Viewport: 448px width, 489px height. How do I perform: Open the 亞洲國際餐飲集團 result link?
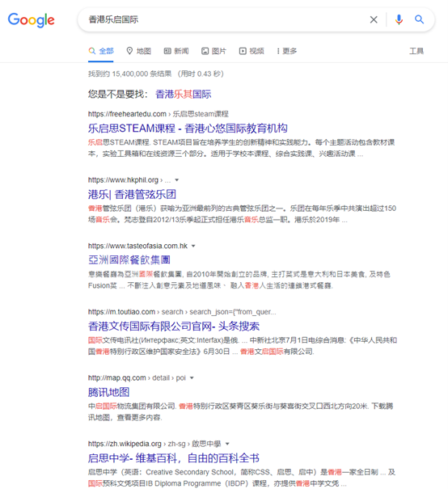click(x=129, y=259)
